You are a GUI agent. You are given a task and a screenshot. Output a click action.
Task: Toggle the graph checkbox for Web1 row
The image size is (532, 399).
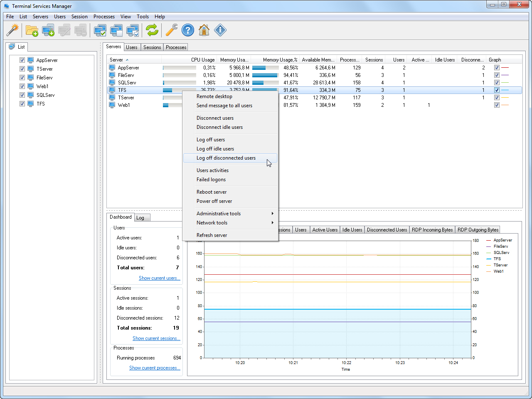click(497, 105)
